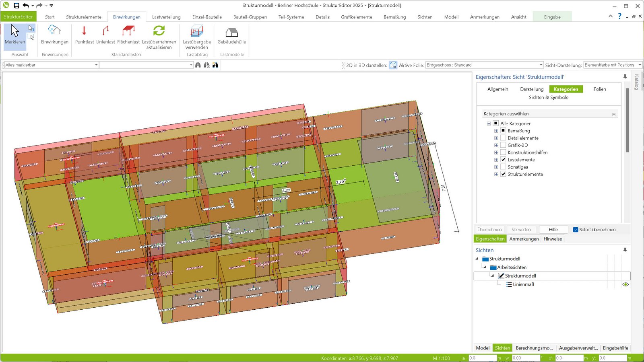Undo the last action
This screenshot has height=362, width=644.
point(26,6)
